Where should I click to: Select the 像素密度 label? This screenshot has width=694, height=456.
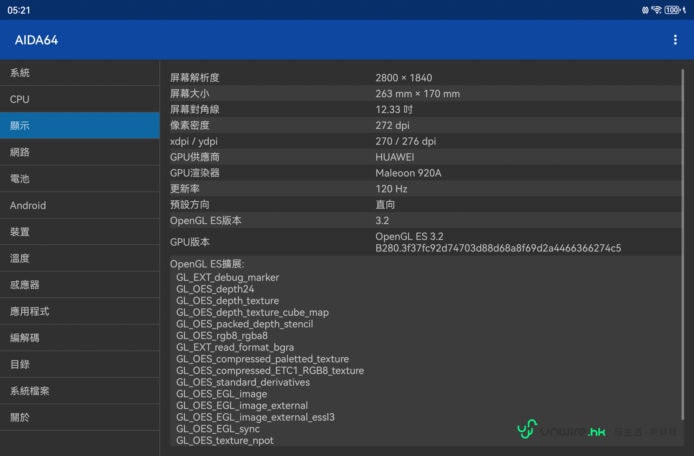189,125
